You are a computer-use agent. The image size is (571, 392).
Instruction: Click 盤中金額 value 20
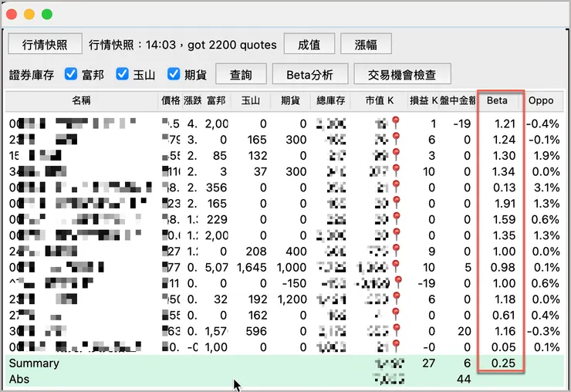(x=465, y=331)
